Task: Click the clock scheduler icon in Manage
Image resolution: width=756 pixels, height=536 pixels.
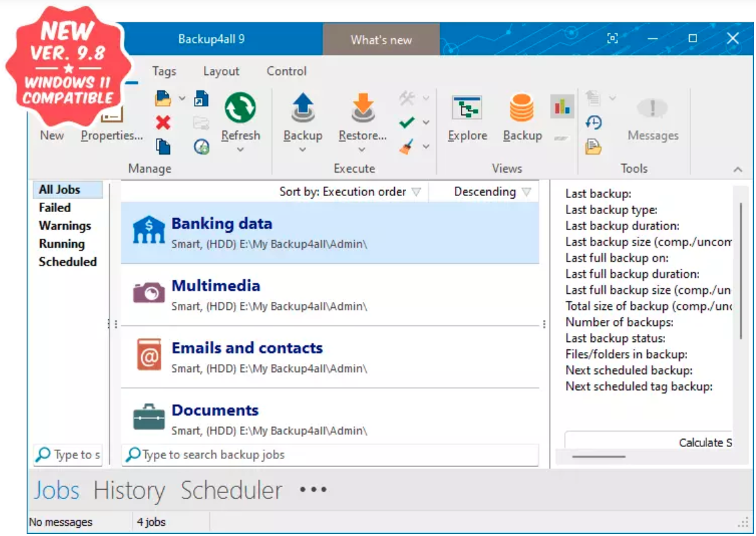Action: (x=201, y=146)
